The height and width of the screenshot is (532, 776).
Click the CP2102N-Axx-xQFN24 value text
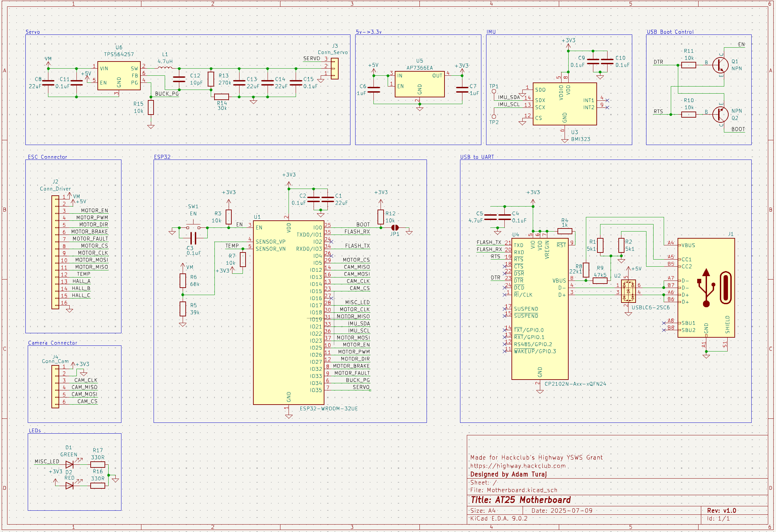click(x=575, y=384)
